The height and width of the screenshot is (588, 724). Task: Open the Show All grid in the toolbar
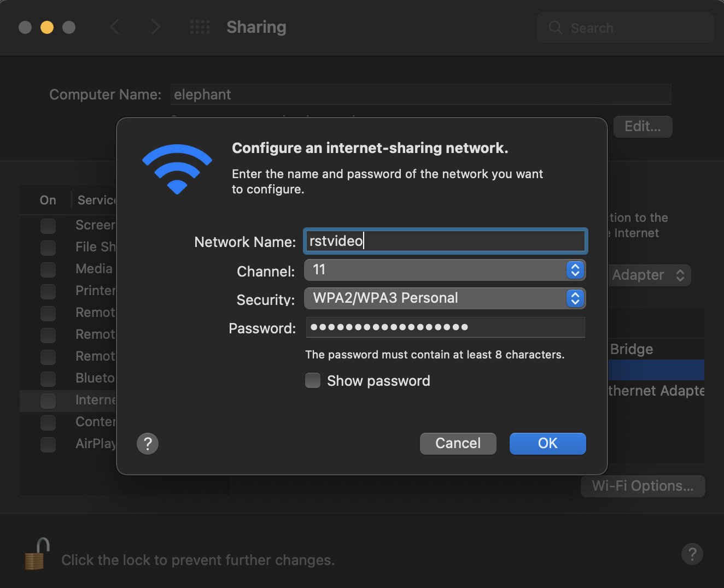tap(200, 27)
